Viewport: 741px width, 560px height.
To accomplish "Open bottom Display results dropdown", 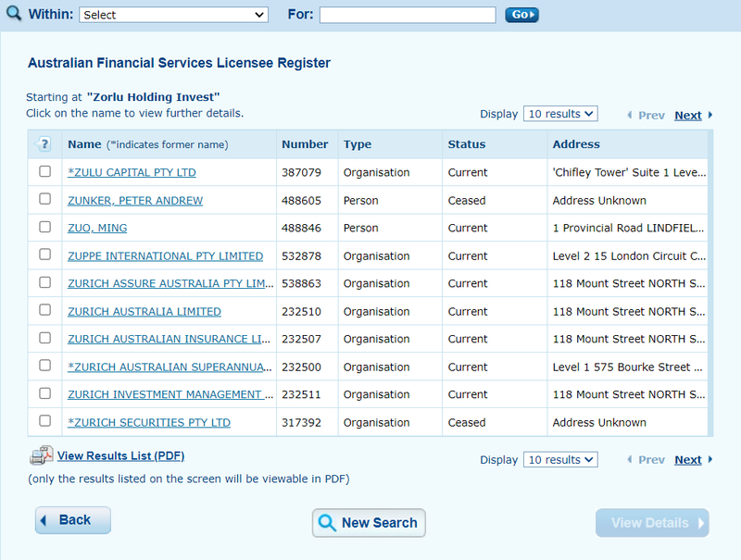I will coord(560,459).
